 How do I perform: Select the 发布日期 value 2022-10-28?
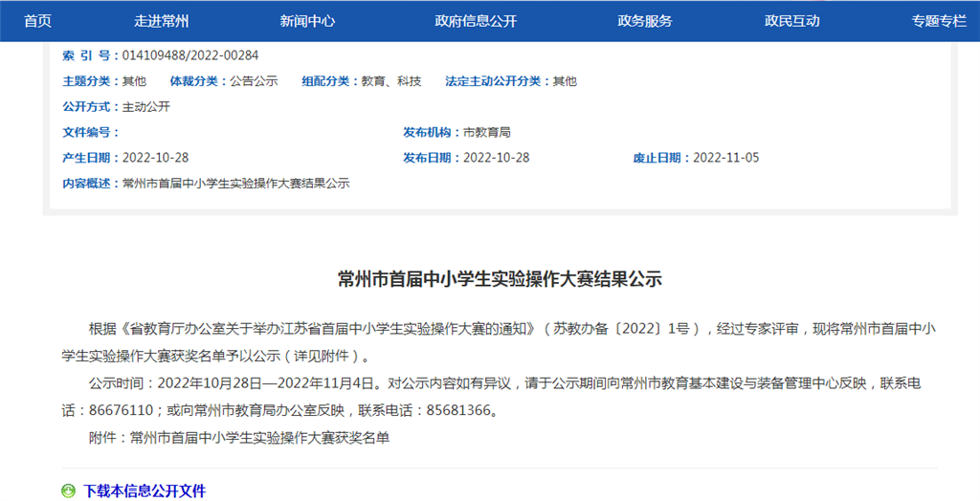pos(497,158)
